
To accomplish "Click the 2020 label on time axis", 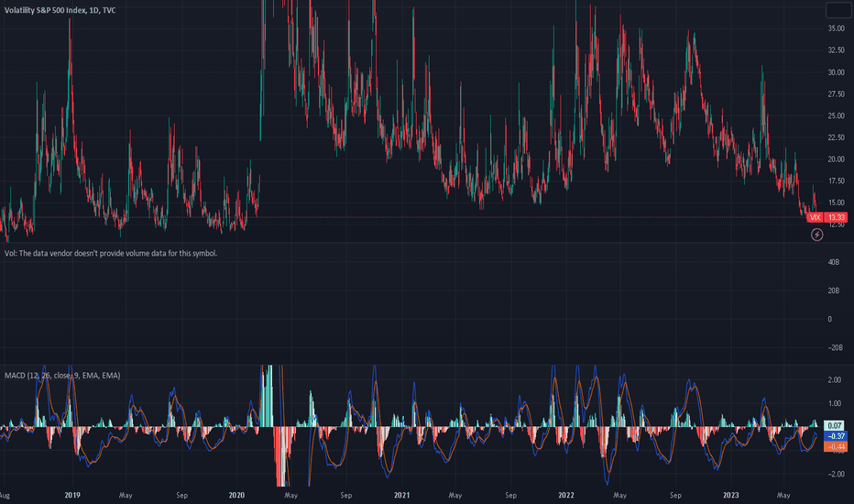I will click(236, 495).
